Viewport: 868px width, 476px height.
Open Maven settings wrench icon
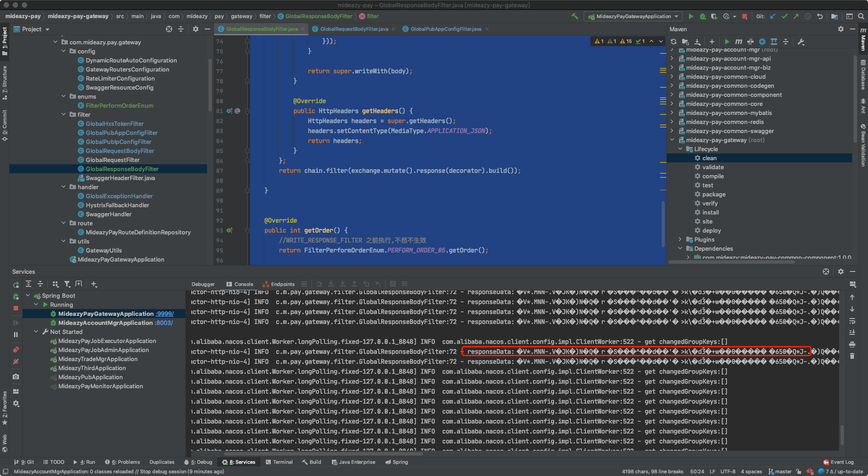click(801, 42)
